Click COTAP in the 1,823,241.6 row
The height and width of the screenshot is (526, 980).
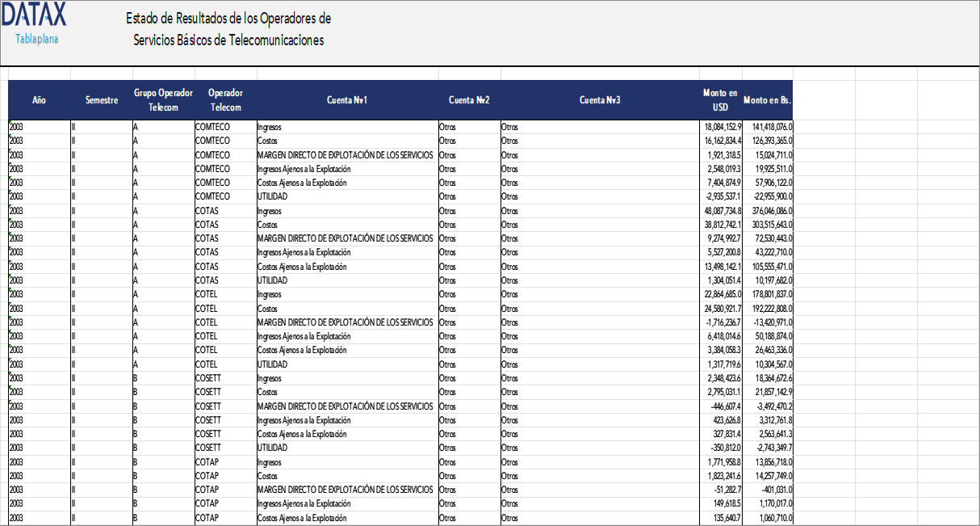(x=225, y=476)
